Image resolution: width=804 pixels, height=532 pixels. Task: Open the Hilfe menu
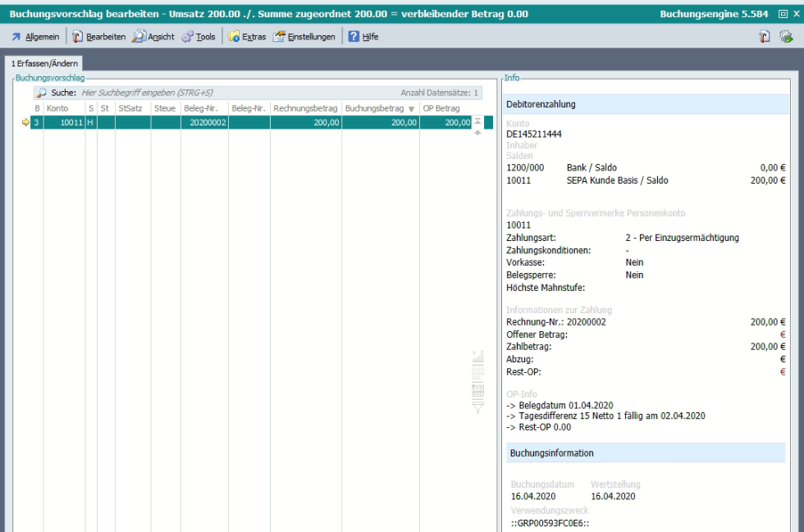[x=363, y=37]
